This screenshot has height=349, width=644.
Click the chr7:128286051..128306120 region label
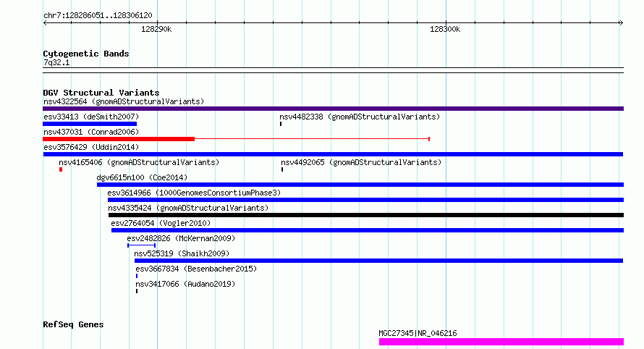pyautogui.click(x=98, y=15)
